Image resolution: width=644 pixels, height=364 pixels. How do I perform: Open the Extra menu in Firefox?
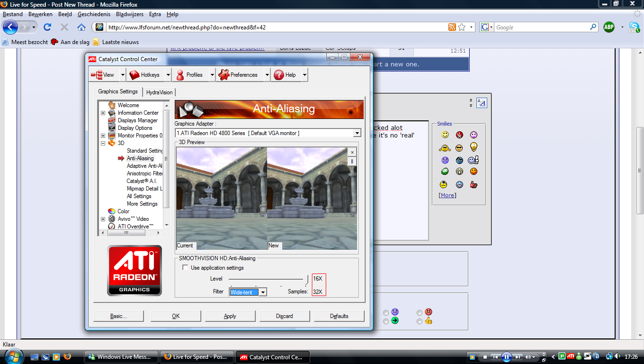(x=155, y=14)
